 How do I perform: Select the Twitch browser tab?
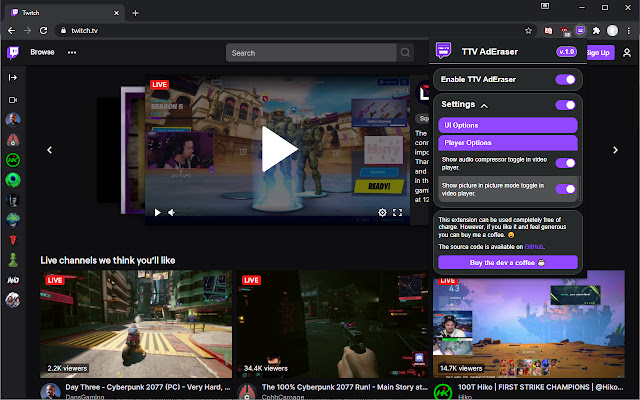tap(64, 13)
